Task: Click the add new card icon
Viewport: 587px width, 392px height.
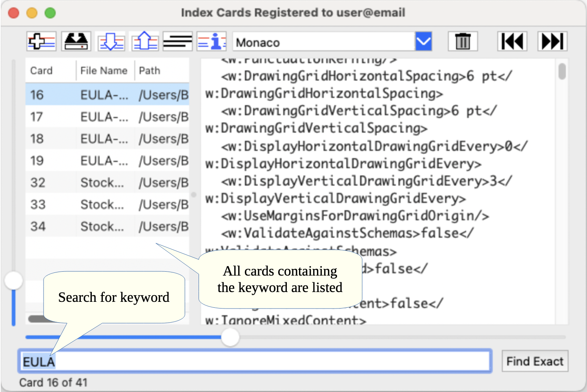Action: pyautogui.click(x=42, y=42)
